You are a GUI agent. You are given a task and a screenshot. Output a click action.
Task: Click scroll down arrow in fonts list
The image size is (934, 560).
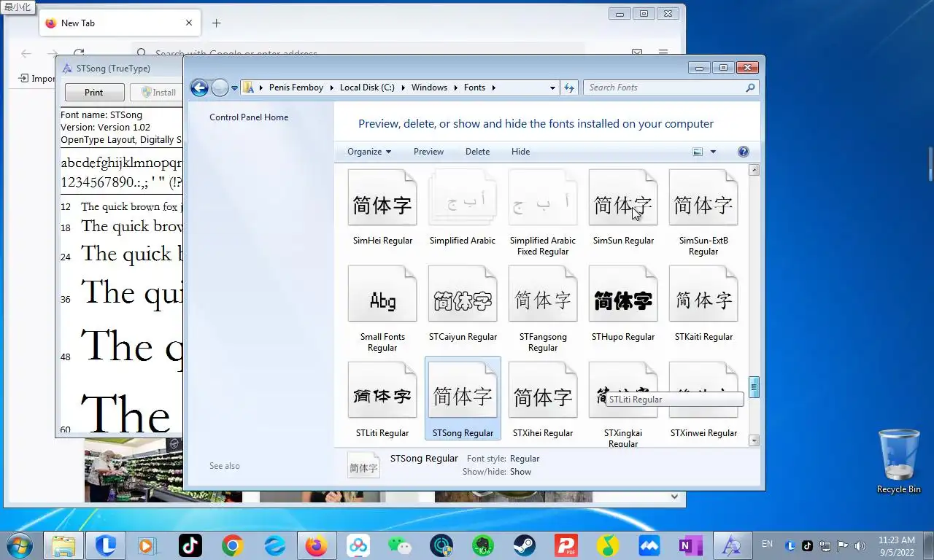pos(754,440)
